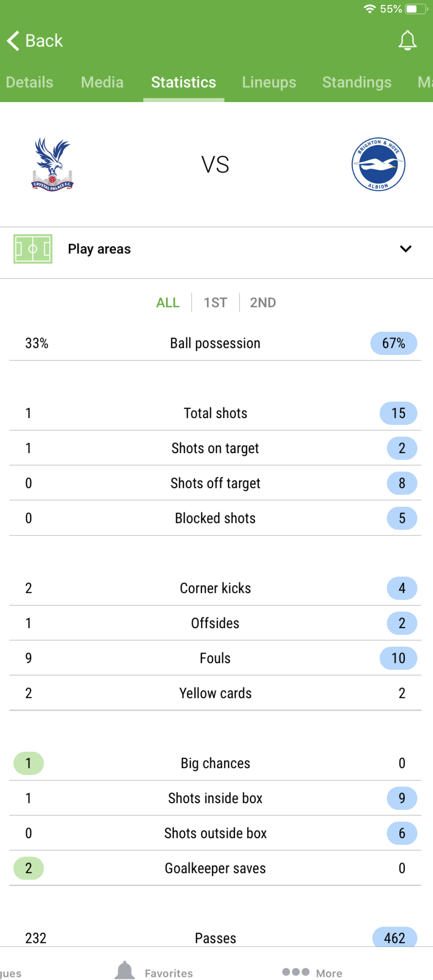Open the More dots menu
Viewport: 433px width, 980px height.
point(296,972)
